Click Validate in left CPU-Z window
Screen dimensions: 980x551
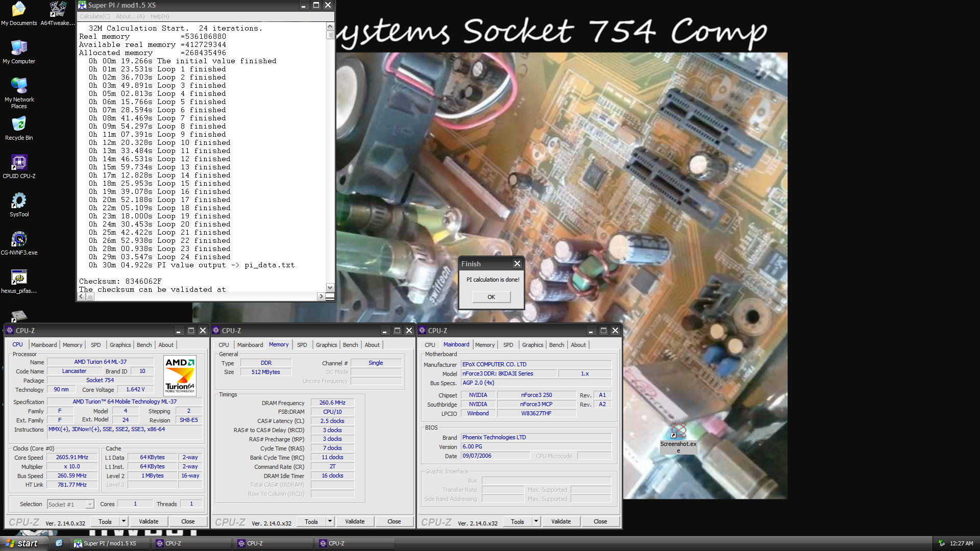149,521
